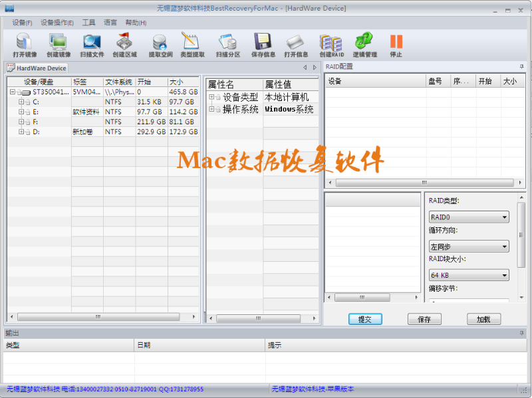
Task: Open the 帮助(H) help menu
Action: click(x=136, y=23)
